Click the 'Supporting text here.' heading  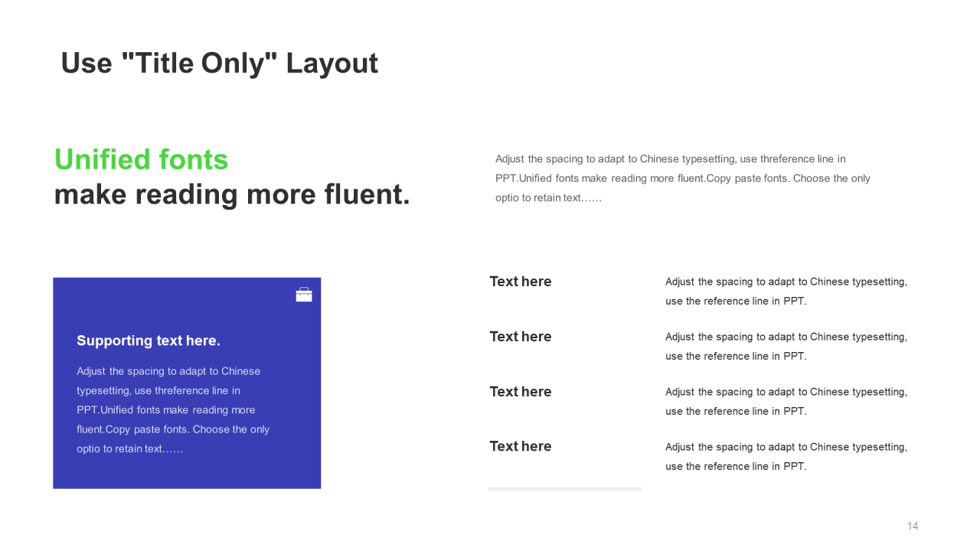[x=149, y=341]
